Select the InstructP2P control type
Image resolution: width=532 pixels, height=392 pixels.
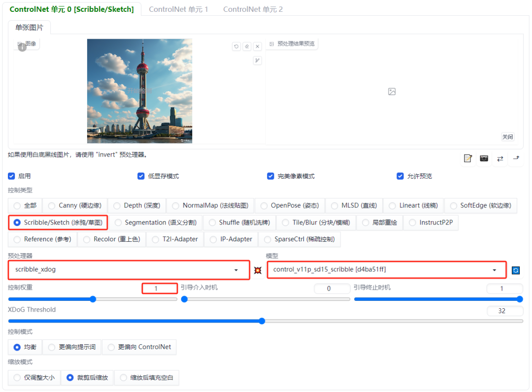pos(431,223)
